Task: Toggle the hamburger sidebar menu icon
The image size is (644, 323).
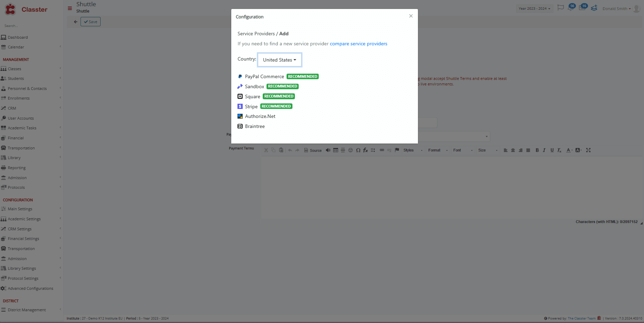Action: pos(70,8)
